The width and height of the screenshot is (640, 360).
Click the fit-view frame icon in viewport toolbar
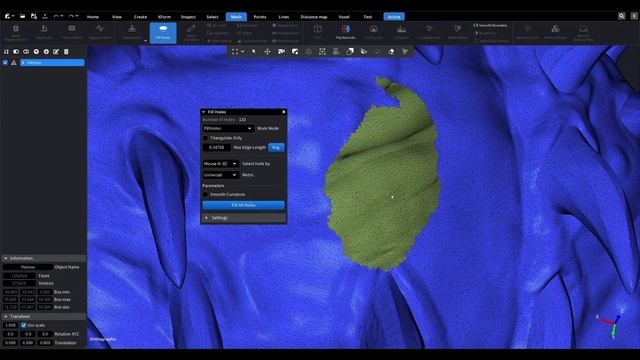tap(235, 51)
